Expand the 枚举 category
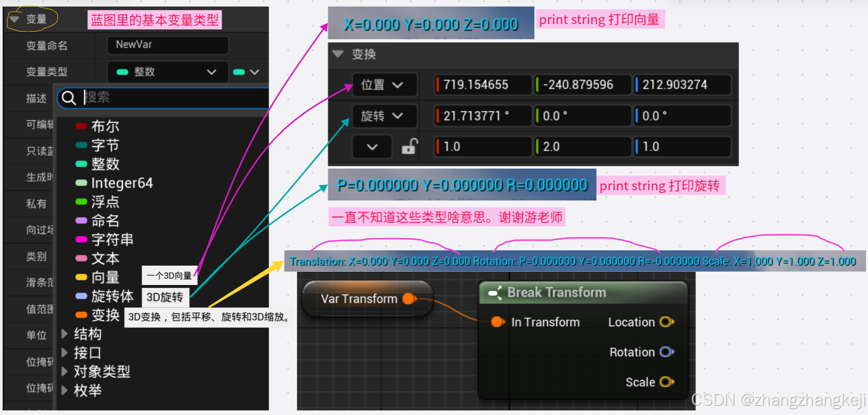The width and height of the screenshot is (868, 415). (64, 391)
